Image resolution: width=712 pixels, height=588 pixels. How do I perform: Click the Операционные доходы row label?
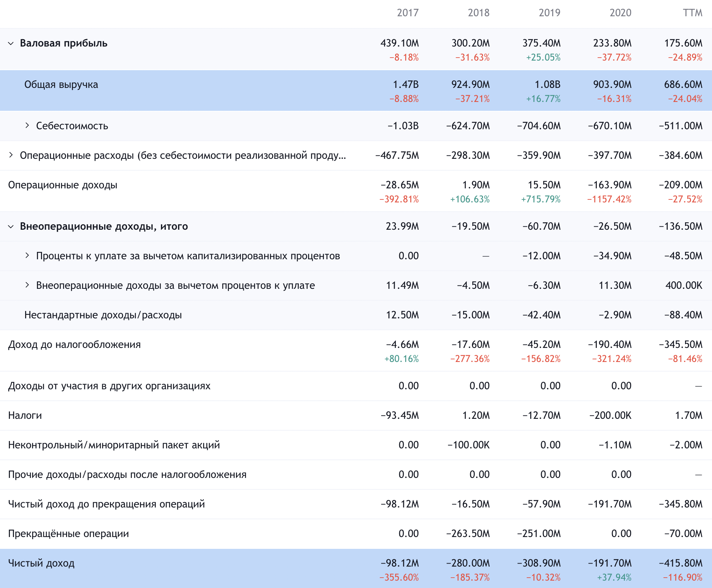(63, 185)
